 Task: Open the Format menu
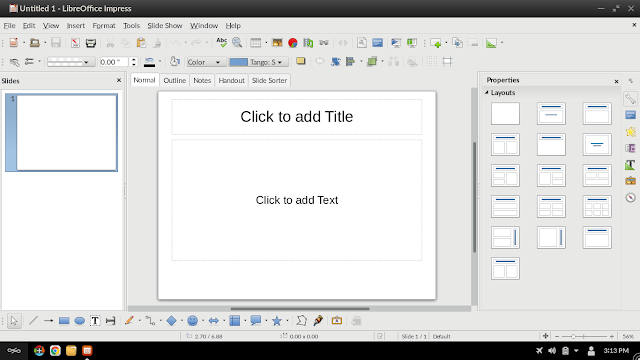(104, 25)
